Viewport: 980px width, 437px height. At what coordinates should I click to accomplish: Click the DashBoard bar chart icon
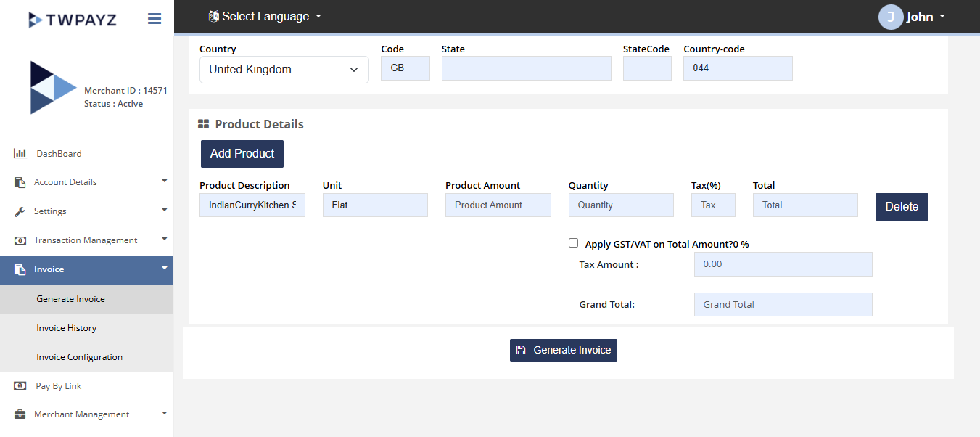click(x=20, y=153)
